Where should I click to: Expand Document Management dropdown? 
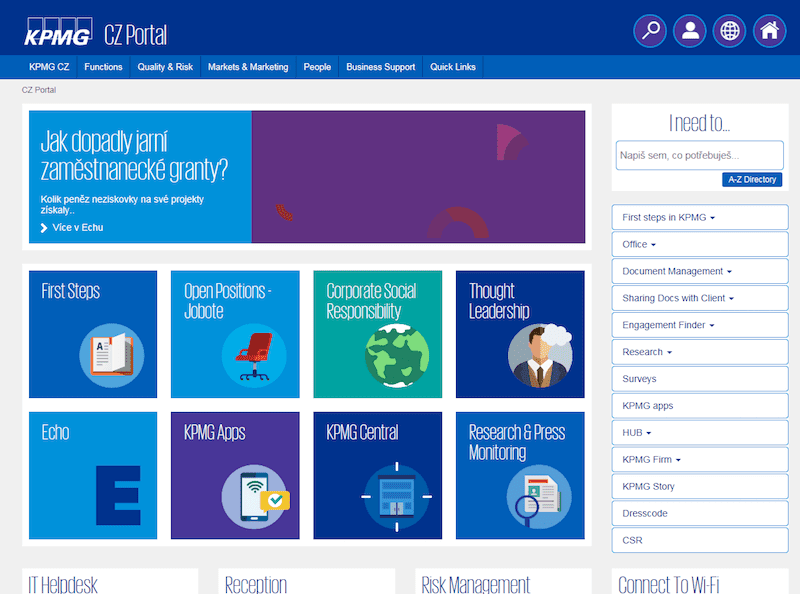click(x=699, y=271)
